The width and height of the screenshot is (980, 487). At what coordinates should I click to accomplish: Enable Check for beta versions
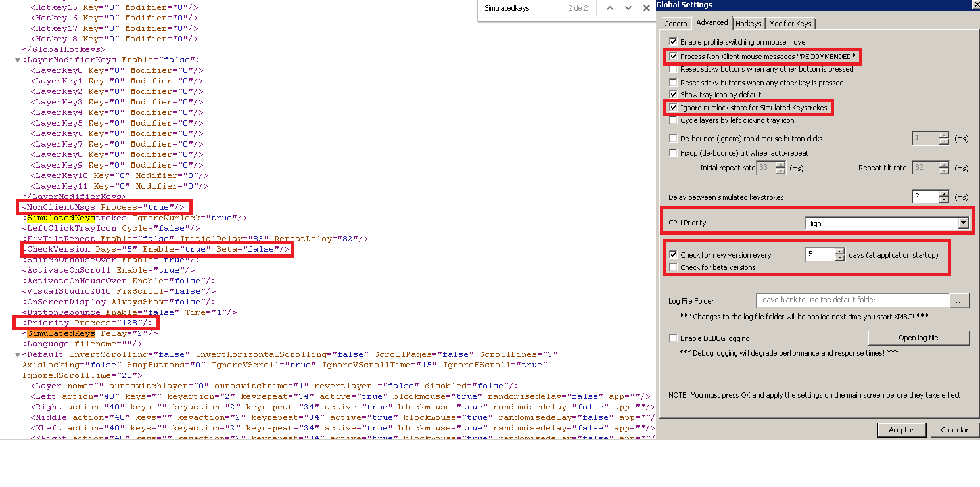point(673,267)
